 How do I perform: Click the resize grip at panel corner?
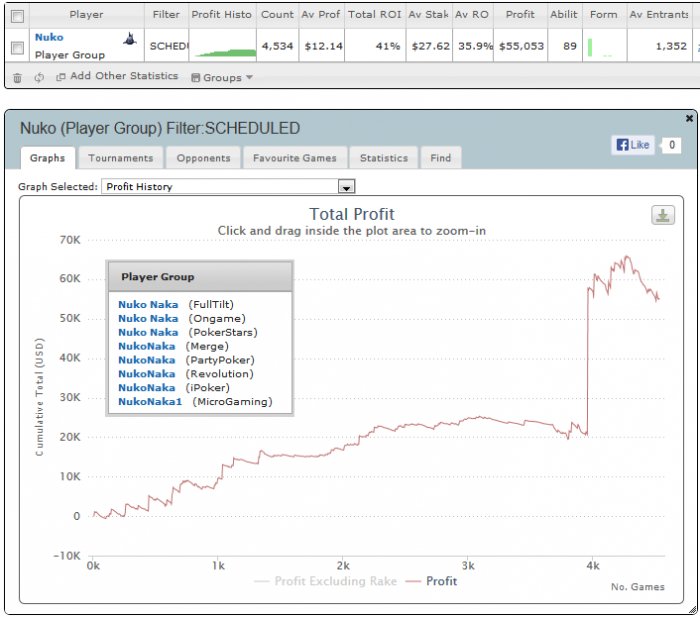click(692, 609)
